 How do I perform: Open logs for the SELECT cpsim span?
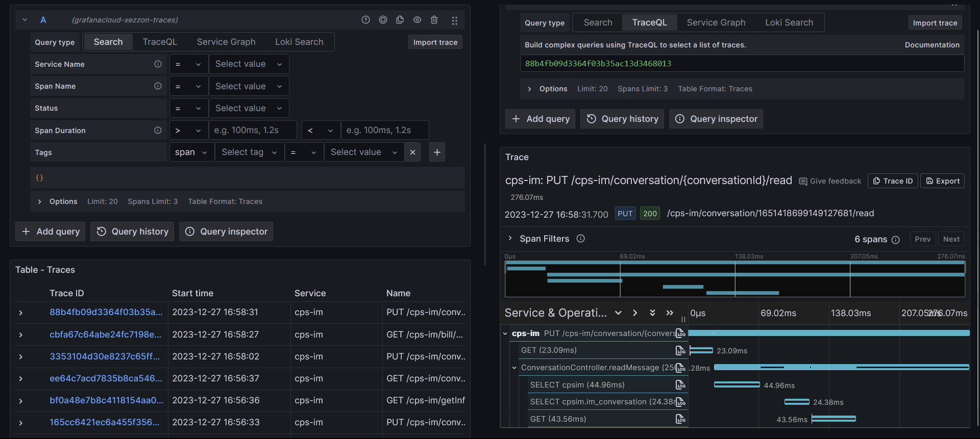[x=680, y=385]
